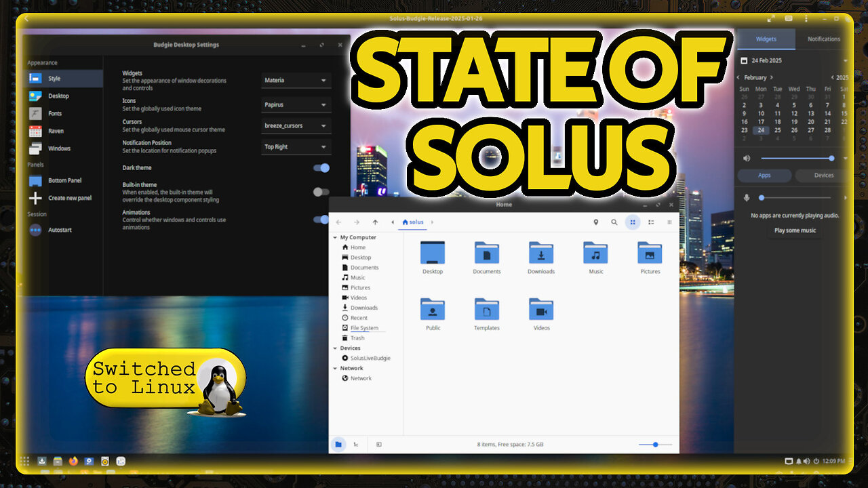Image resolution: width=868 pixels, height=488 pixels.
Task: Launch Firefox from bottom panel
Action: coord(73,462)
